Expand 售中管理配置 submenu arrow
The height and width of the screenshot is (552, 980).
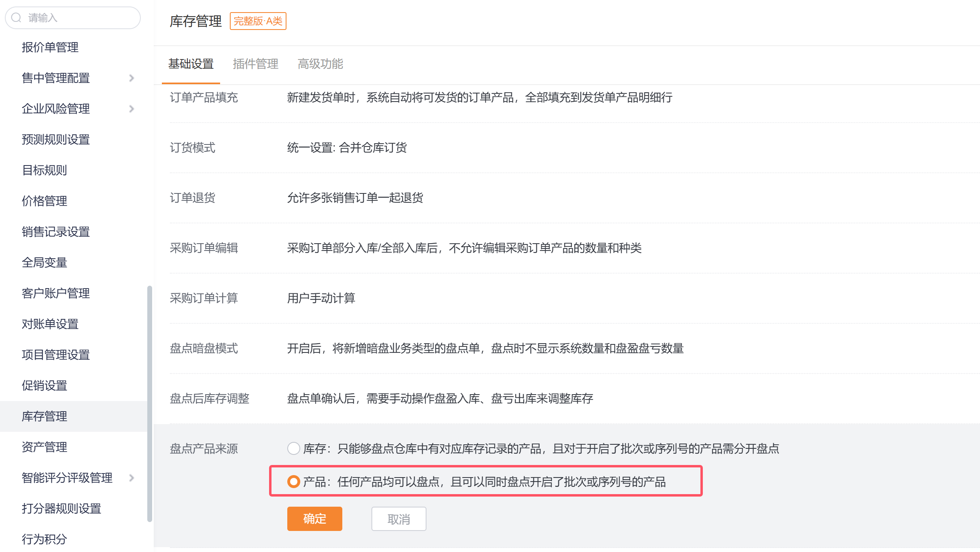coord(132,78)
